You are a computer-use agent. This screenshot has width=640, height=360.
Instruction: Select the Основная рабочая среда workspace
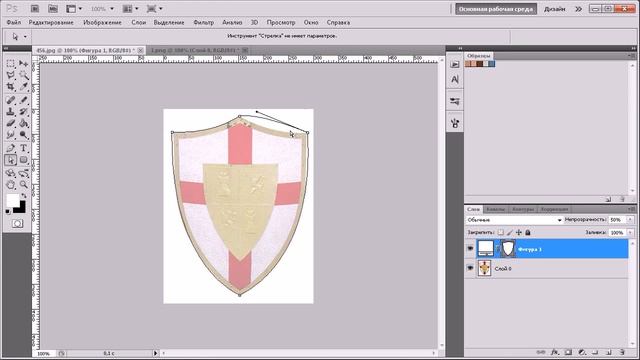coord(496,9)
